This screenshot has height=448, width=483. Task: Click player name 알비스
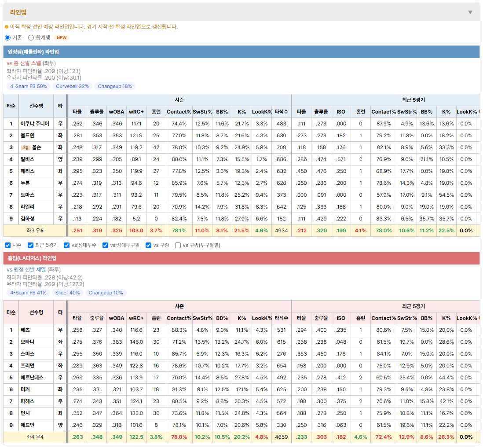(x=27, y=159)
